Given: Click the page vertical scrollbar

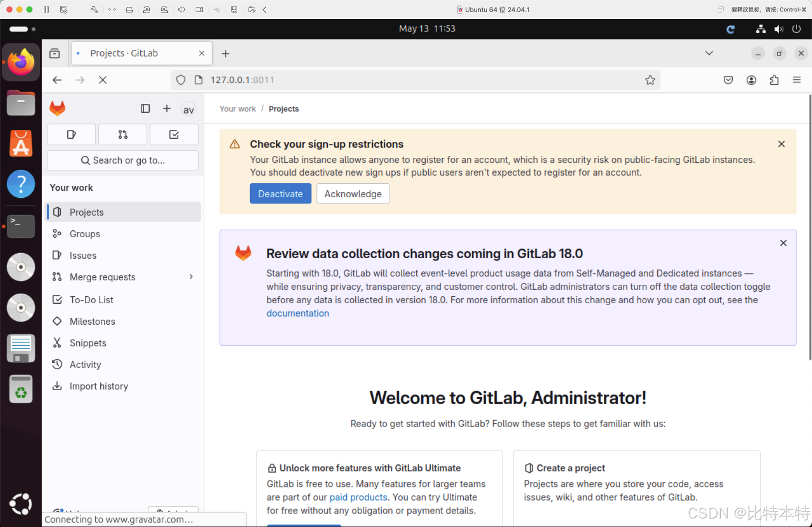Looking at the screenshot, I should pyautogui.click(x=810, y=227).
